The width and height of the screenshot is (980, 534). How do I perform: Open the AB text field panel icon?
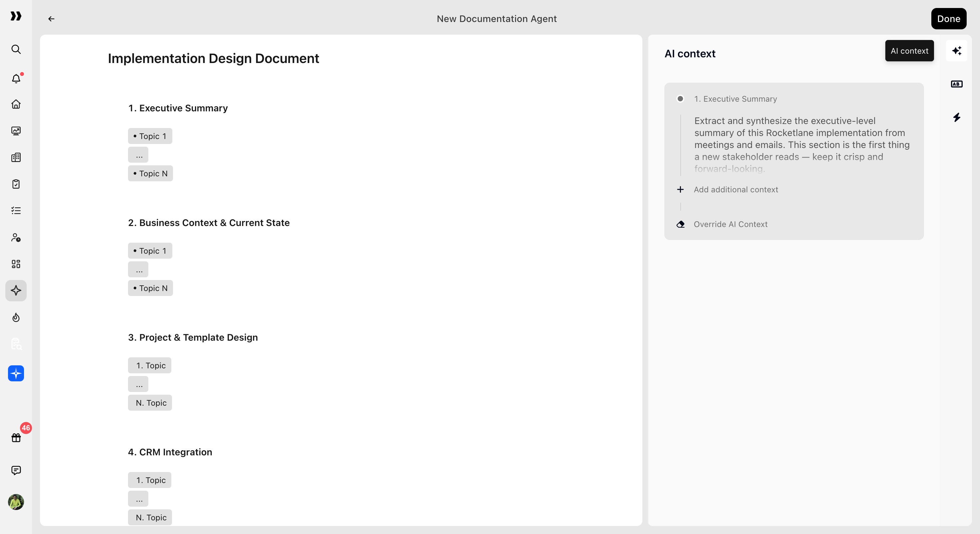[x=956, y=84]
